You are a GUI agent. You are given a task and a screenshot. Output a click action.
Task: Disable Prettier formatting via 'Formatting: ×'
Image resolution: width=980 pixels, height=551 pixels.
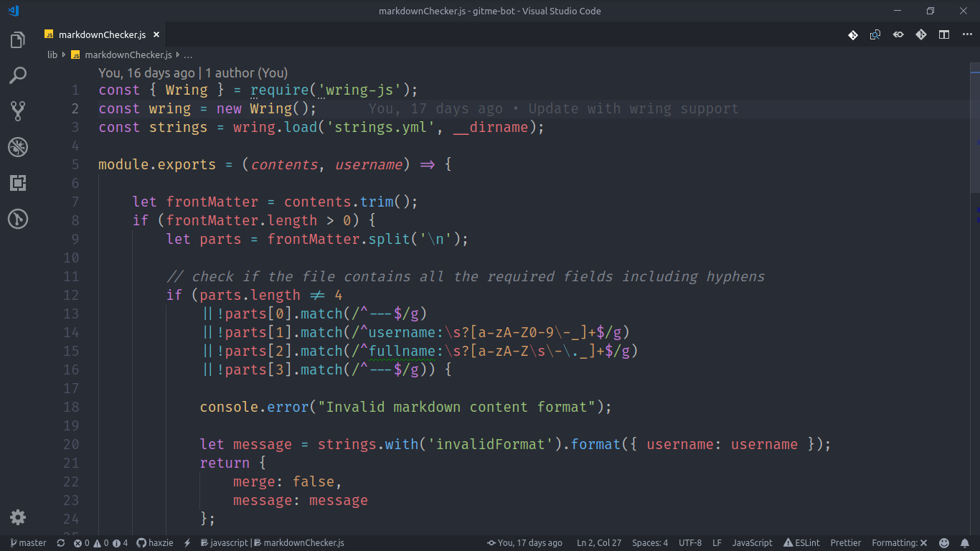[x=899, y=543]
